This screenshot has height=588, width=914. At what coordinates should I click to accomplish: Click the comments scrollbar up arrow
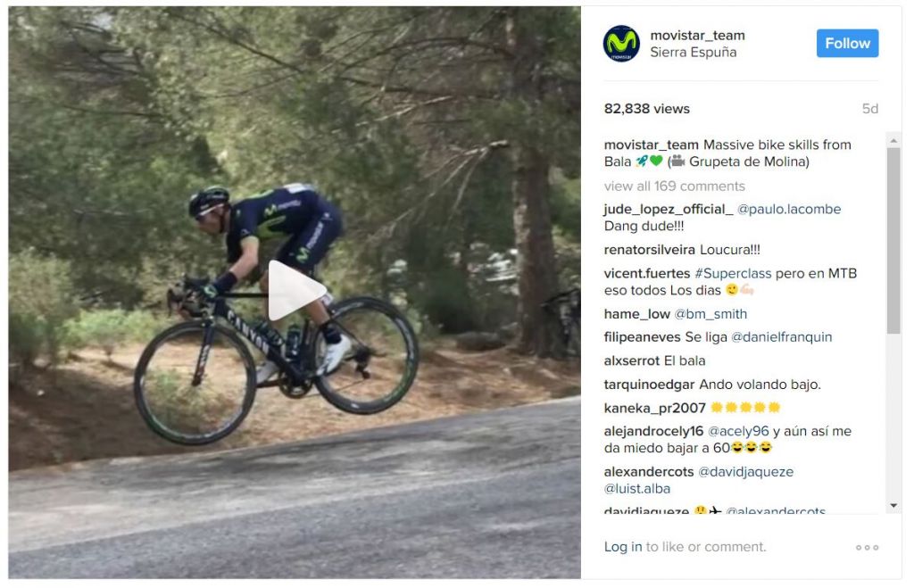click(893, 140)
